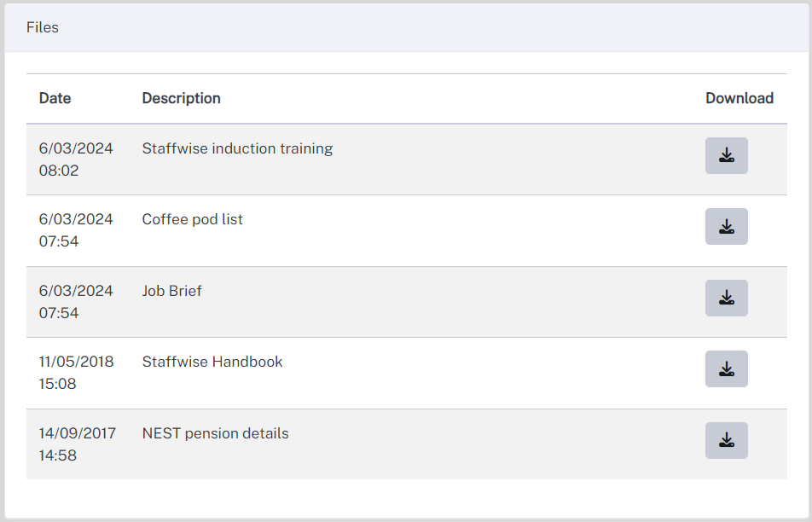
Task: Select the Staffwise Handbook description text
Action: [x=212, y=362]
